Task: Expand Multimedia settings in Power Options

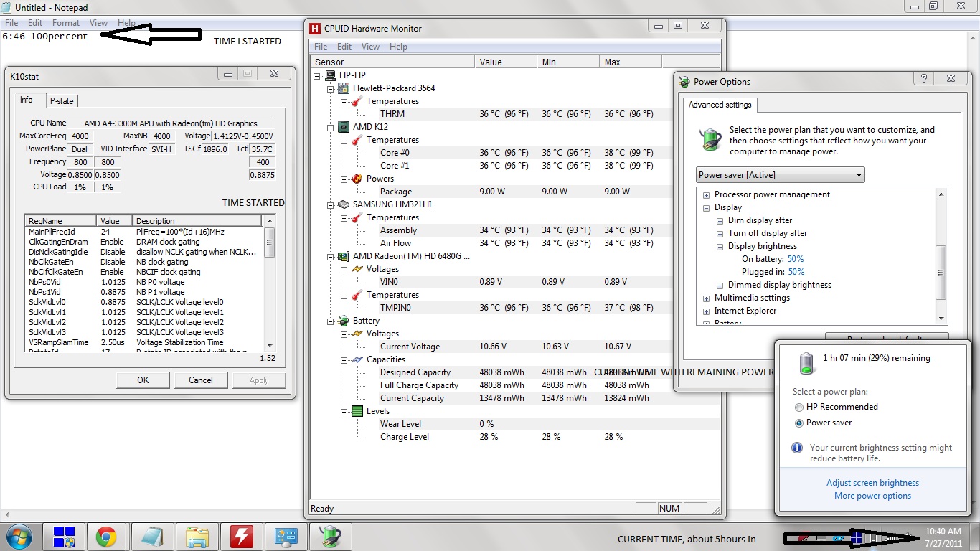Action: click(707, 298)
